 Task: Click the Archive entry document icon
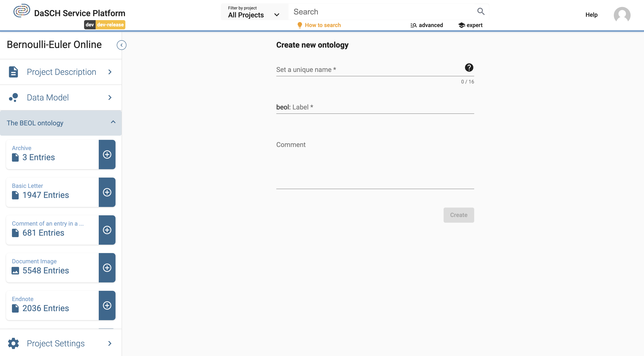click(x=15, y=157)
